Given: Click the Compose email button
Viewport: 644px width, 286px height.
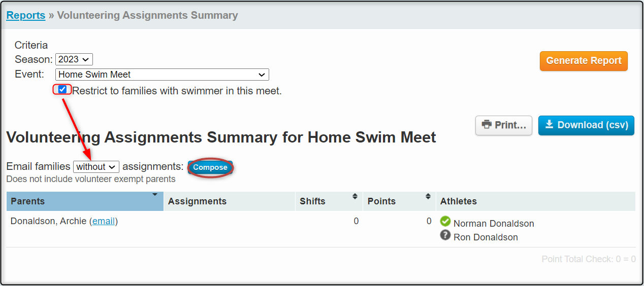Looking at the screenshot, I should pos(210,167).
